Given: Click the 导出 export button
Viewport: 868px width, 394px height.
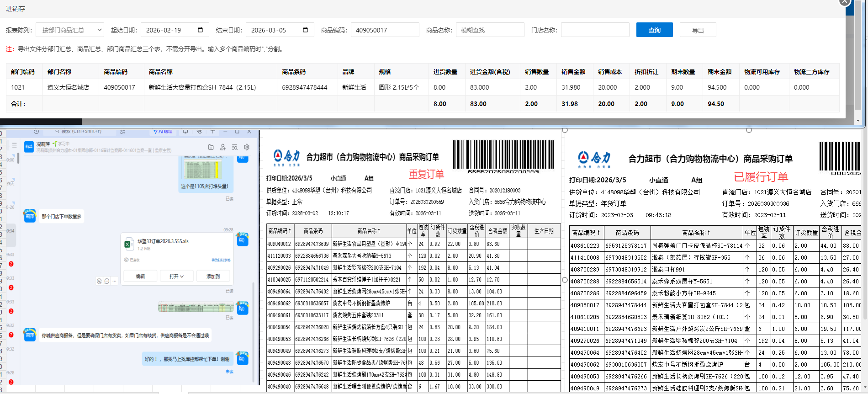Looking at the screenshot, I should (698, 30).
